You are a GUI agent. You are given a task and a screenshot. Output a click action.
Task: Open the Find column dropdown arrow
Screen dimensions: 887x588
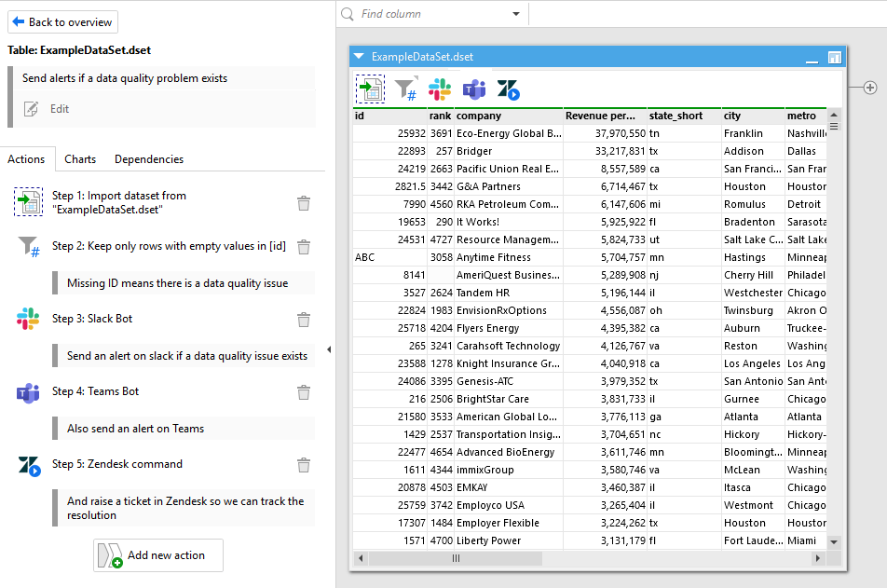pyautogui.click(x=516, y=14)
